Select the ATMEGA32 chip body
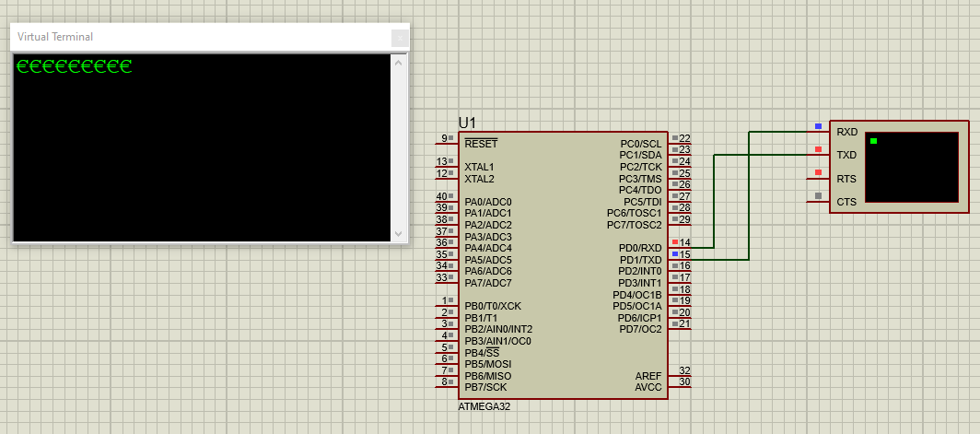 tap(563, 265)
